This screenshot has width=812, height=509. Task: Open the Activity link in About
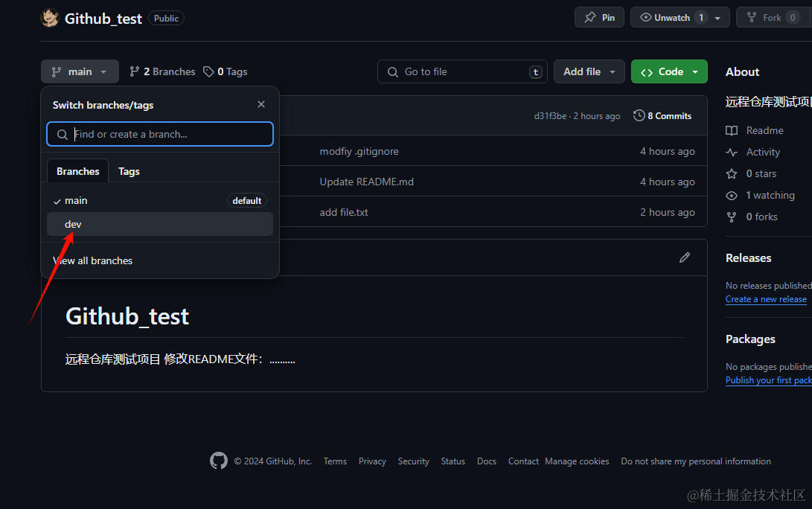pos(753,153)
